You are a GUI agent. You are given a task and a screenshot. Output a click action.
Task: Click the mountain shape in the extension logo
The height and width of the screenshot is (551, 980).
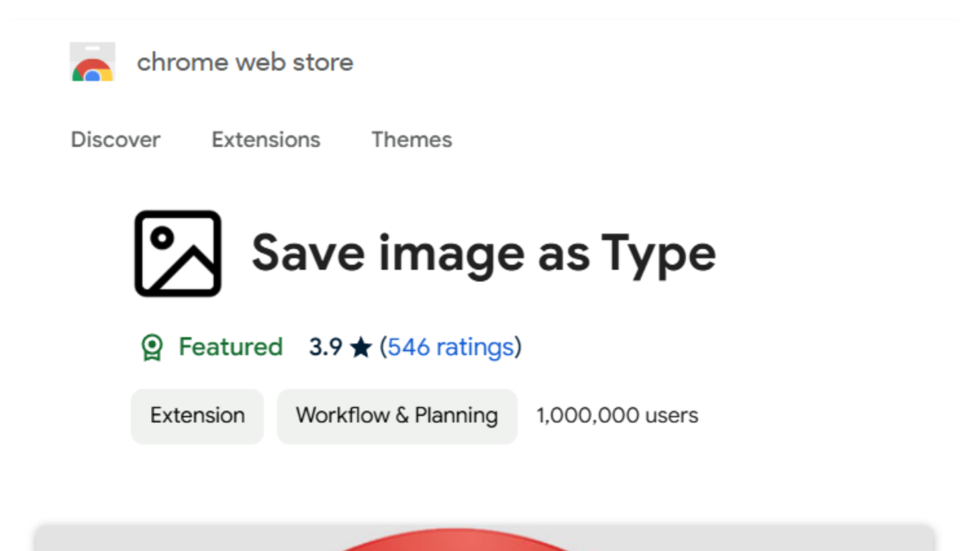[x=184, y=265]
